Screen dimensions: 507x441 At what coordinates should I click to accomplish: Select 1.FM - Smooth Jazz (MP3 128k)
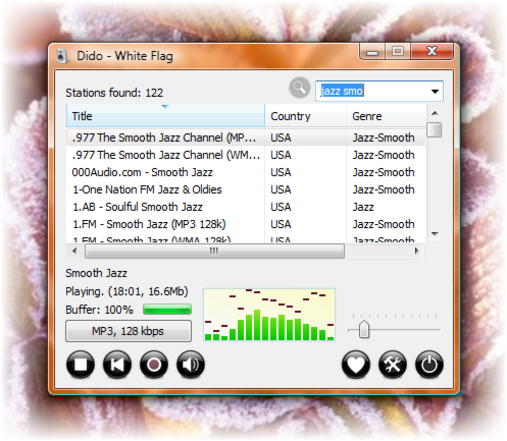[x=246, y=224]
